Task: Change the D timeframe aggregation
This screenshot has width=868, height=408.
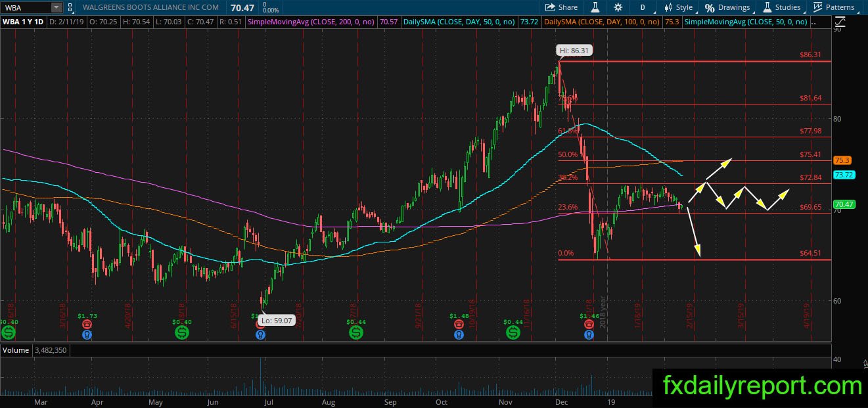Action: pyautogui.click(x=643, y=7)
